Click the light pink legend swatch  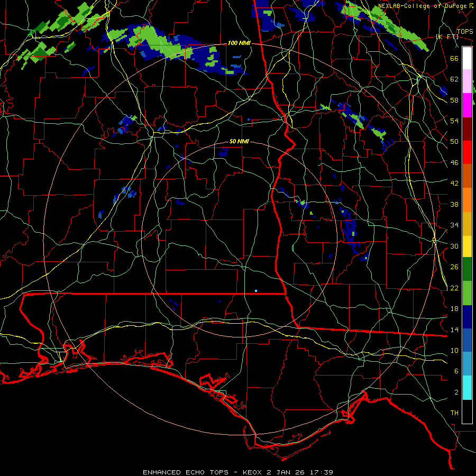(467, 81)
